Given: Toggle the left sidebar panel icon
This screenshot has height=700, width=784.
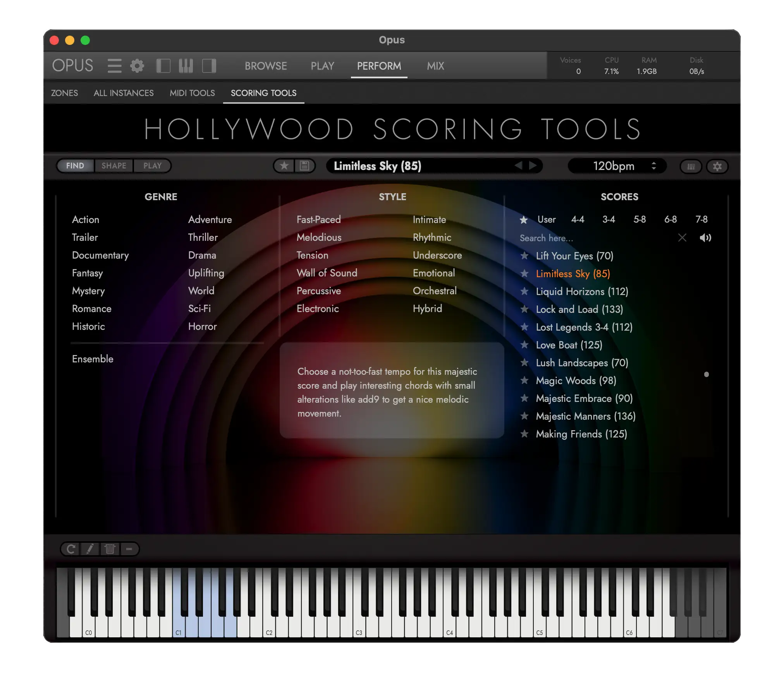Looking at the screenshot, I should [x=163, y=66].
